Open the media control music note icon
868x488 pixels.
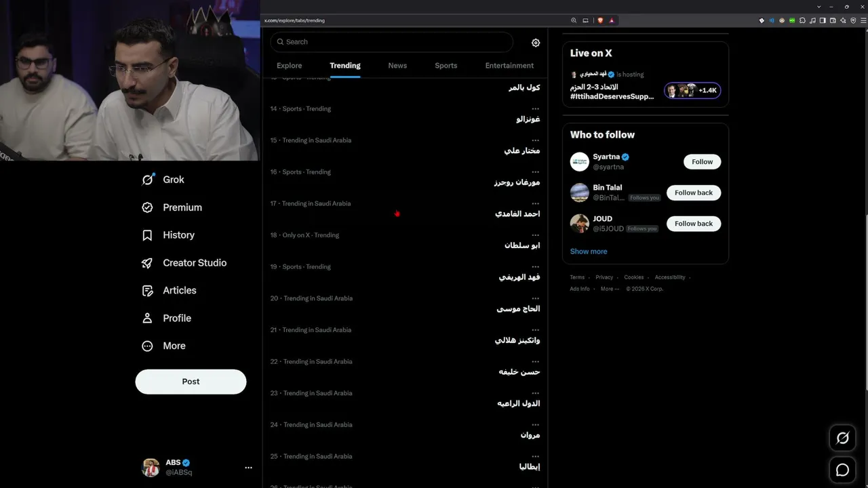[812, 21]
